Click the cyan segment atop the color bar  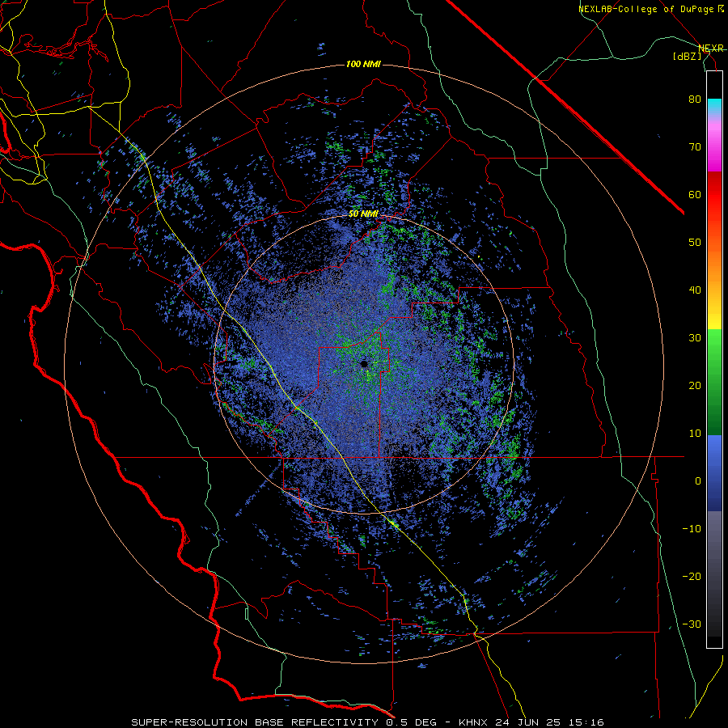(x=714, y=108)
